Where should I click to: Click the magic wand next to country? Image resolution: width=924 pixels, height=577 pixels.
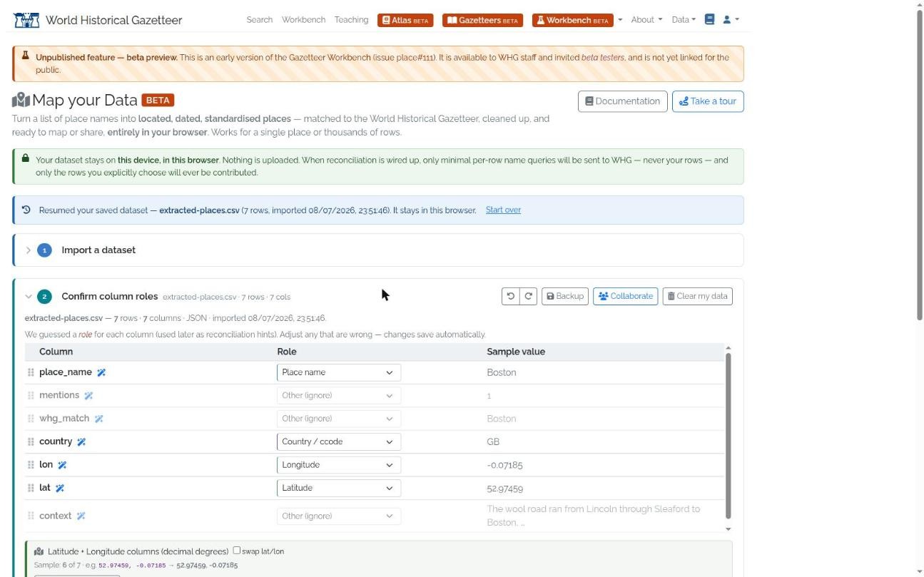(81, 441)
